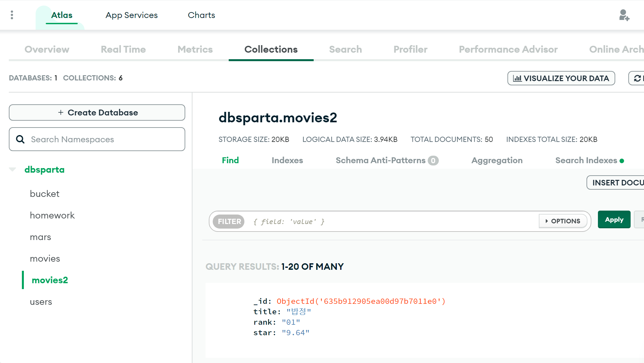Click the refresh icon button
This screenshot has width=644, height=363.
tap(636, 78)
